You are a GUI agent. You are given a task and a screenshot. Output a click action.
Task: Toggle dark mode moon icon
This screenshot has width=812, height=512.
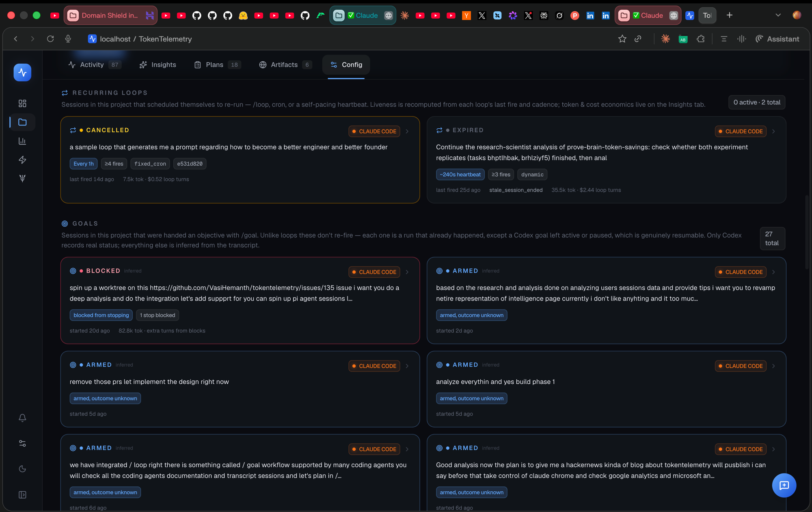pyautogui.click(x=22, y=469)
